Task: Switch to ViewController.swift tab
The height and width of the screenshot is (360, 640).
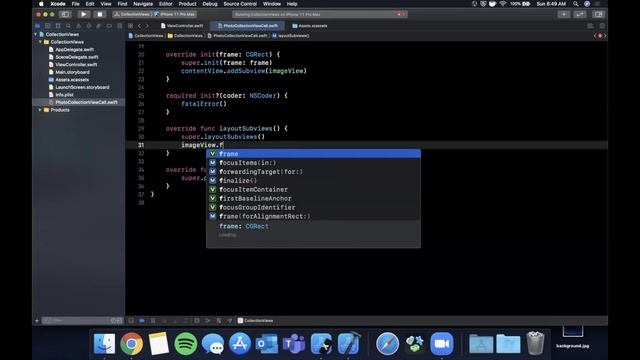Action: click(182, 26)
